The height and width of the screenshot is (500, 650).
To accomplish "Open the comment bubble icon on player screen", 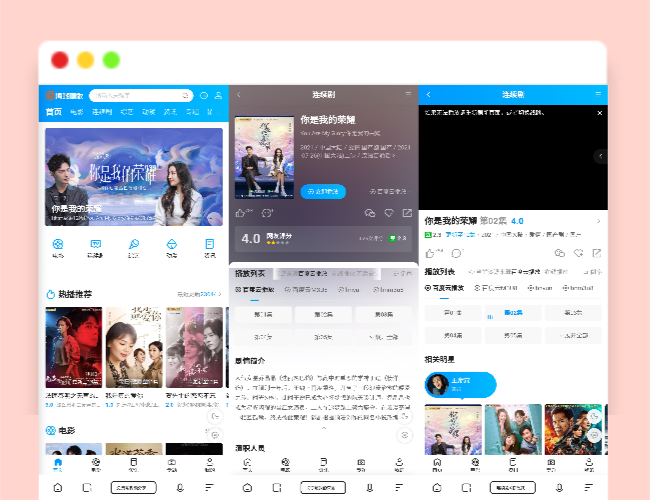I will pos(457,253).
